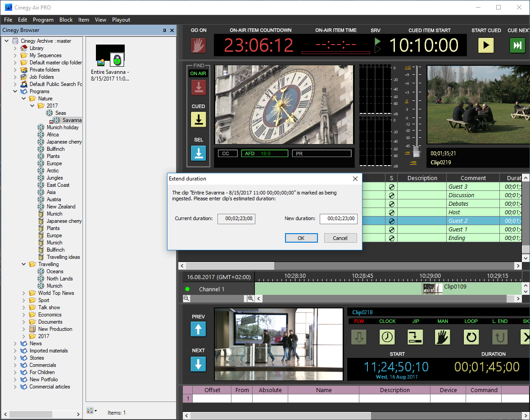Click status icon in Guest 3 row
This screenshot has width=530, height=420.
391,186
